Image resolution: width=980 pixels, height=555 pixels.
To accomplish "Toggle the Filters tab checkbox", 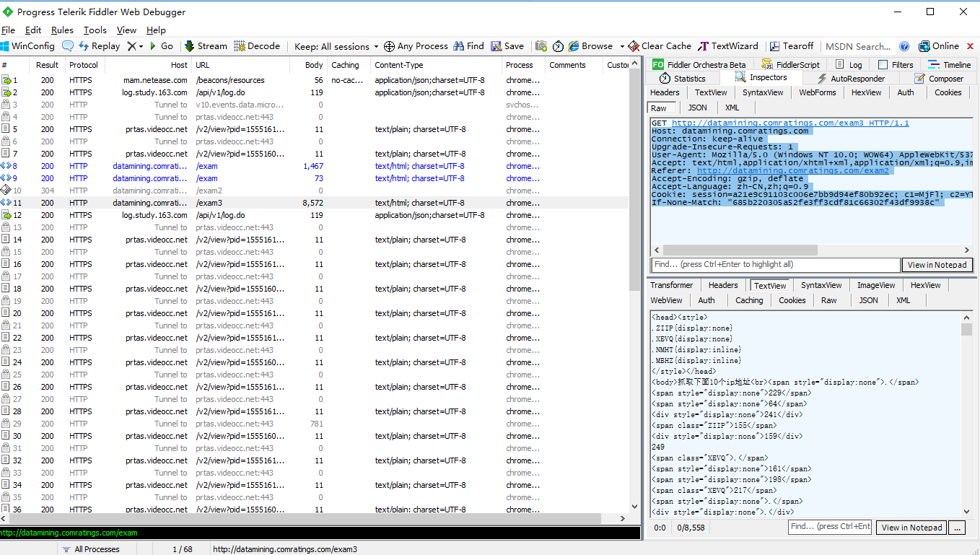I will [x=883, y=65].
